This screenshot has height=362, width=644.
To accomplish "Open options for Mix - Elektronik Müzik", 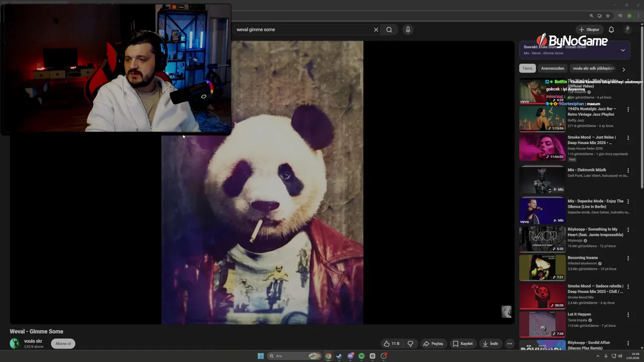I will [628, 170].
